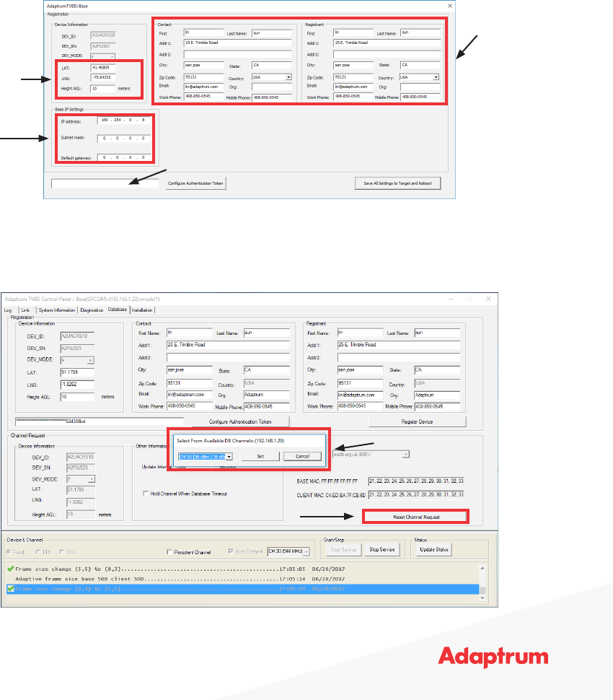Open the System Information tab

point(57,310)
